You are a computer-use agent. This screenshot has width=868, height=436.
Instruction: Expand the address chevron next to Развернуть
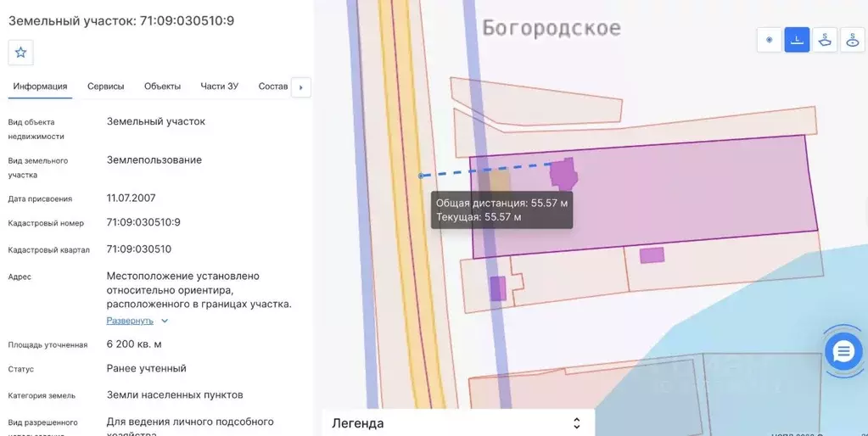[x=165, y=321]
